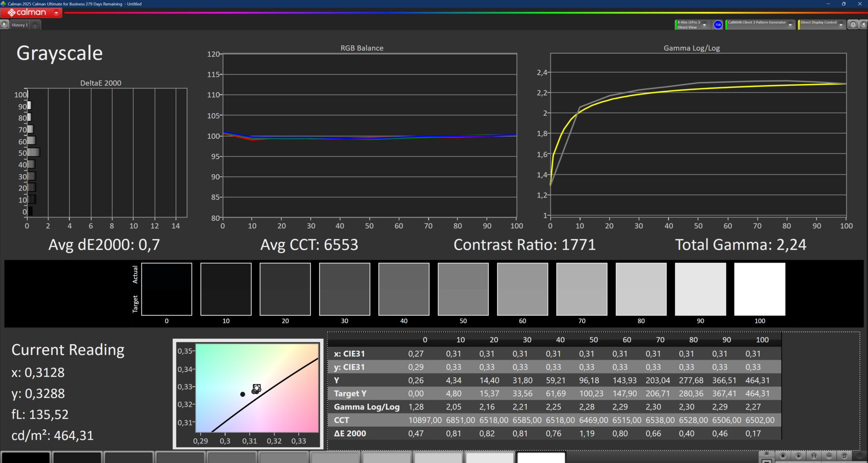
Task: Click the blue 718 meter status icon
Action: coord(717,25)
